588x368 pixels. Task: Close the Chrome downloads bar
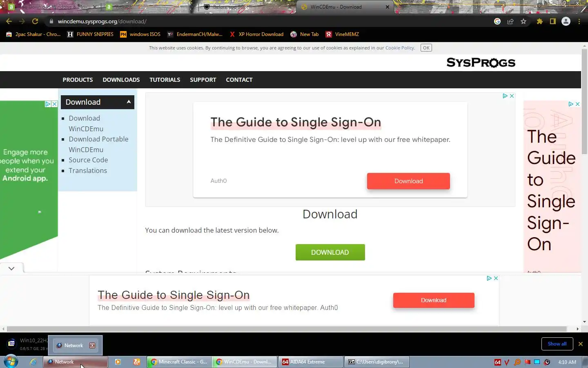pos(580,344)
